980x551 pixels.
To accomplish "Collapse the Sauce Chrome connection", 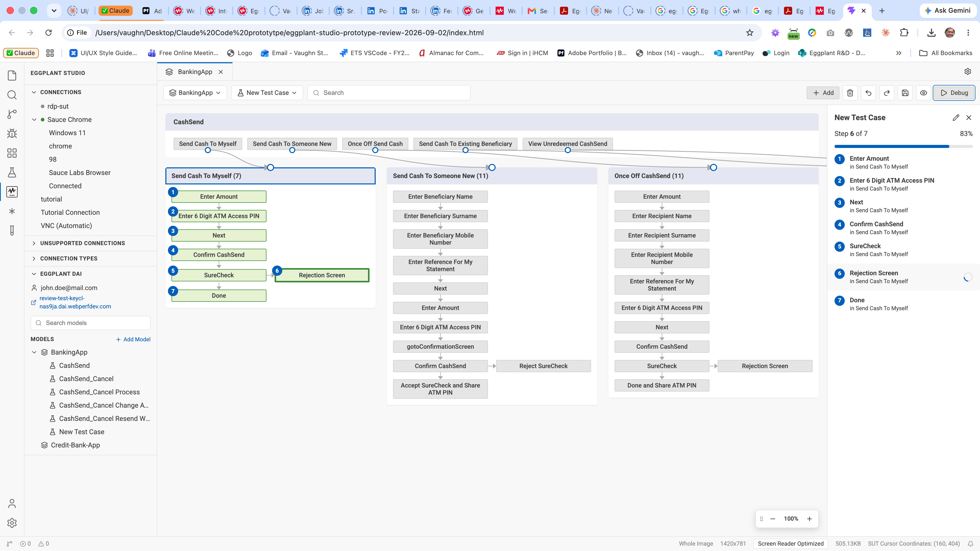I will (34, 119).
